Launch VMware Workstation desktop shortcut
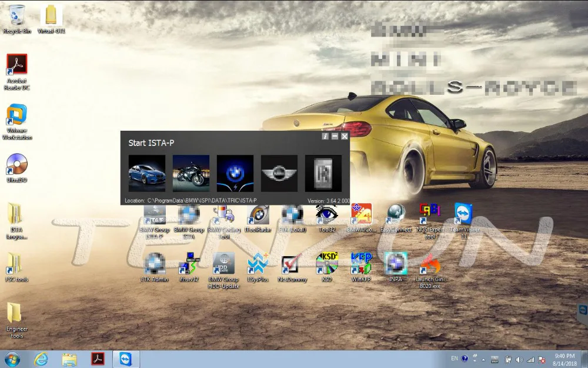The height and width of the screenshot is (368, 588). 17,122
